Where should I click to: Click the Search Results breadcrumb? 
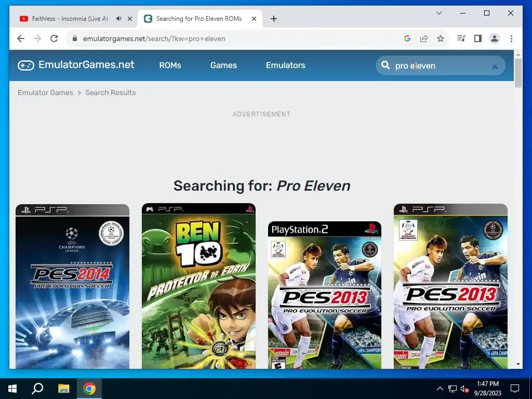[x=110, y=92]
